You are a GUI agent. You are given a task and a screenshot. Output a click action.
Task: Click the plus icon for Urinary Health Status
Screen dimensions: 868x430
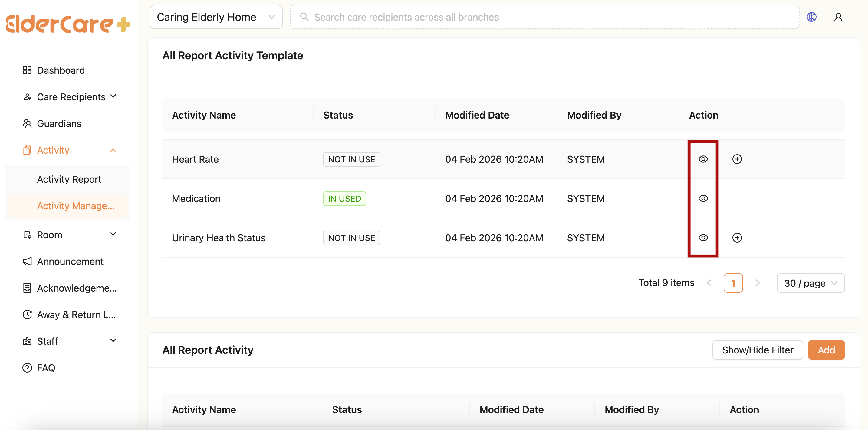(x=737, y=238)
